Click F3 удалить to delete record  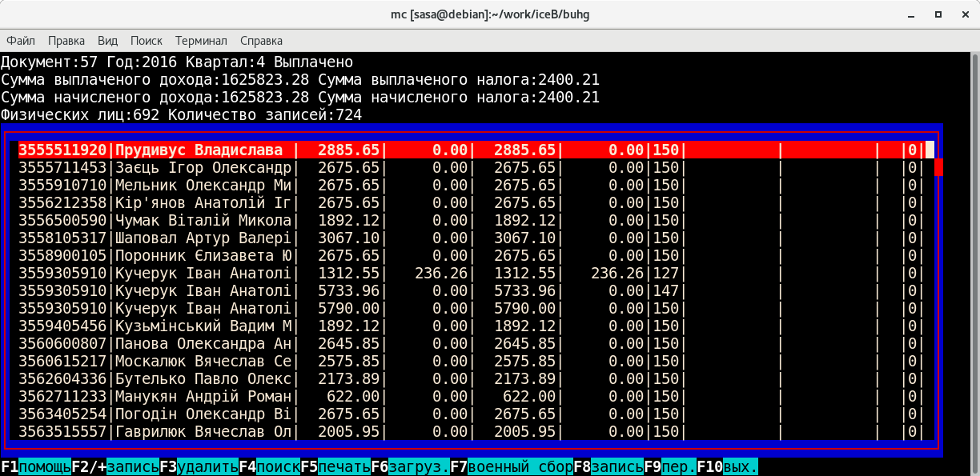click(x=199, y=466)
